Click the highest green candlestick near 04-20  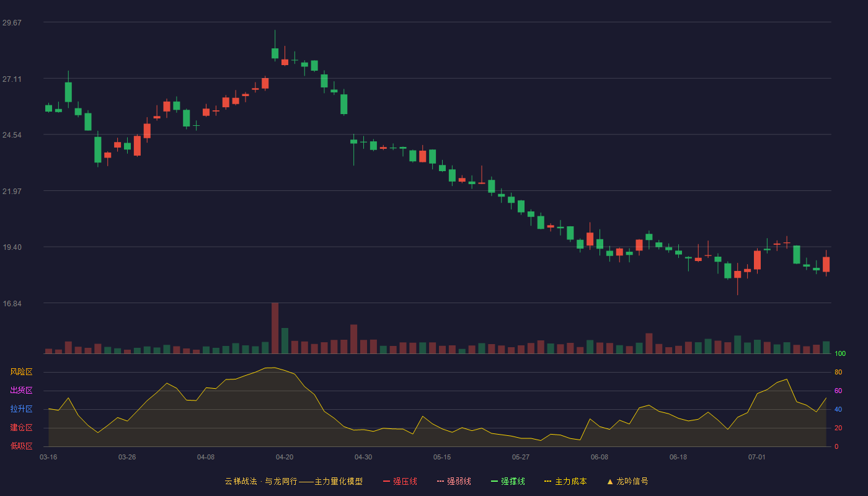(275, 53)
